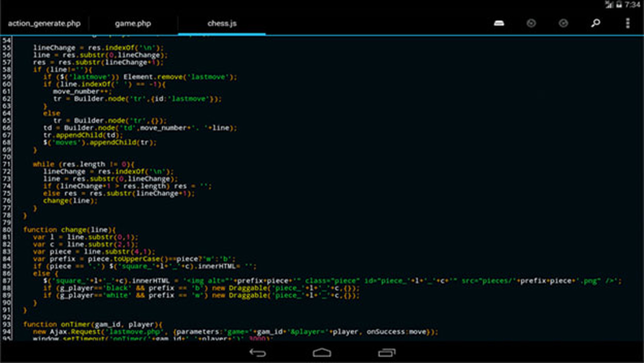Tap the save file disk icon
This screenshot has height=363, width=644.
tap(499, 23)
